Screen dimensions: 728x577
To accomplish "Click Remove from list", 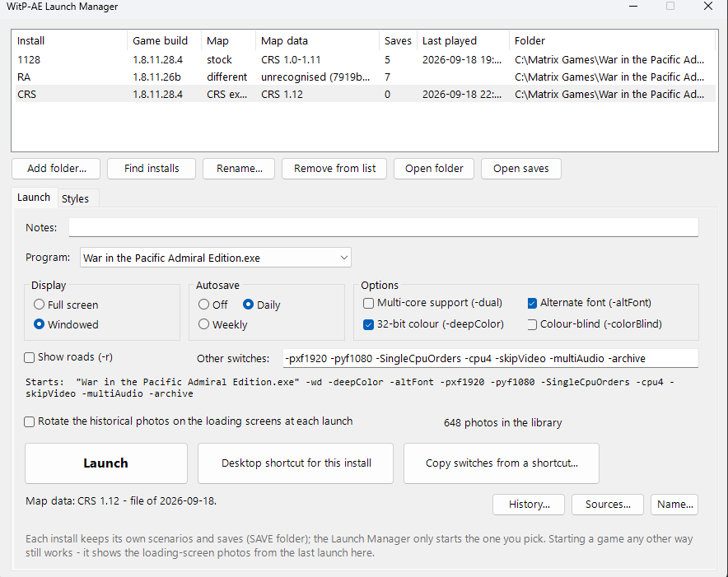I will [x=334, y=169].
